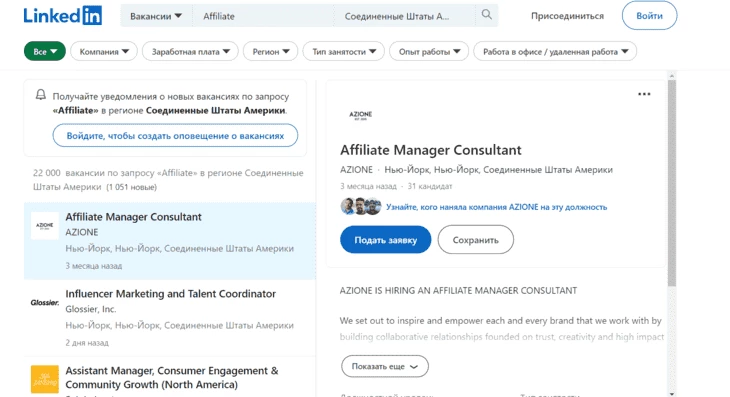Image resolution: width=730 pixels, height=397 pixels.
Task: Click the 22 000 вакансии results count
Action: point(168,180)
